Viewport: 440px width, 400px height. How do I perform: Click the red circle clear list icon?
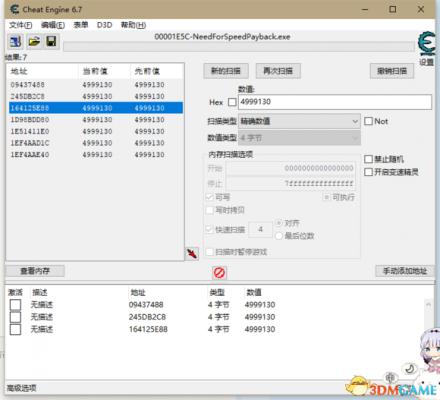click(x=219, y=273)
